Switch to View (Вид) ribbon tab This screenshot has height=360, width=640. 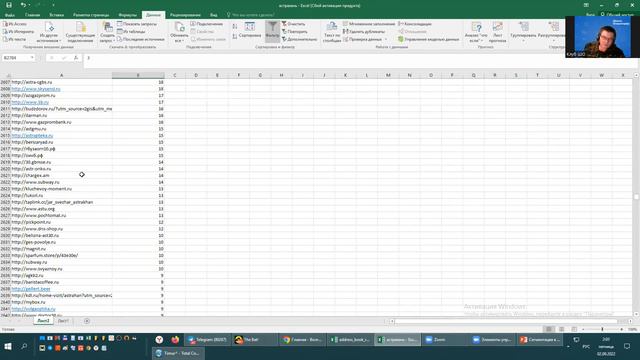pos(213,15)
